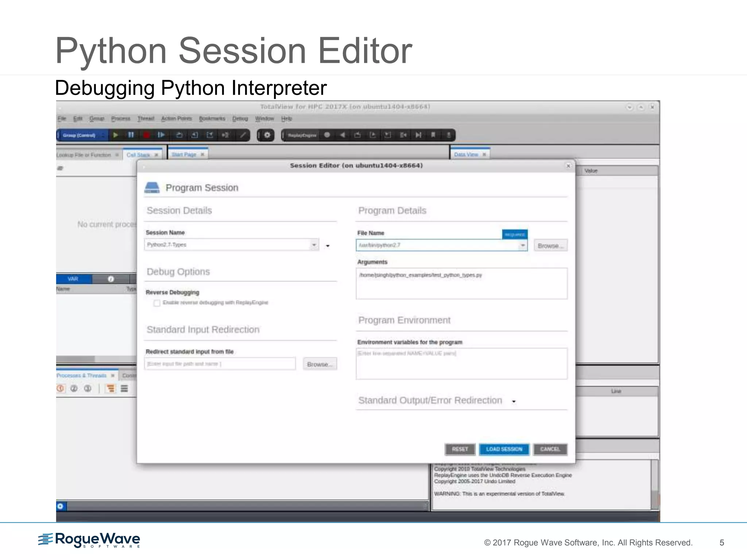
Task: Click the Next step-over icon in debug toolbar
Action: coord(179,135)
